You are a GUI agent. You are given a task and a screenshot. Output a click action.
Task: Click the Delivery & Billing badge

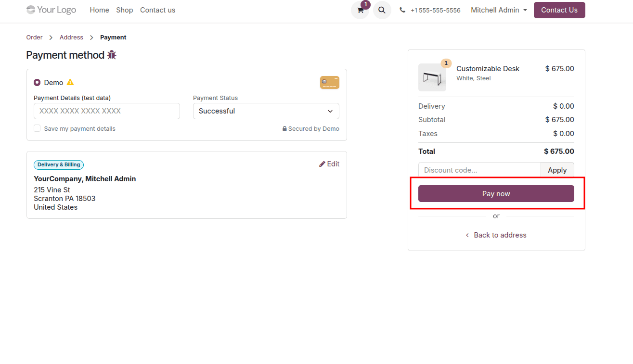coord(59,165)
